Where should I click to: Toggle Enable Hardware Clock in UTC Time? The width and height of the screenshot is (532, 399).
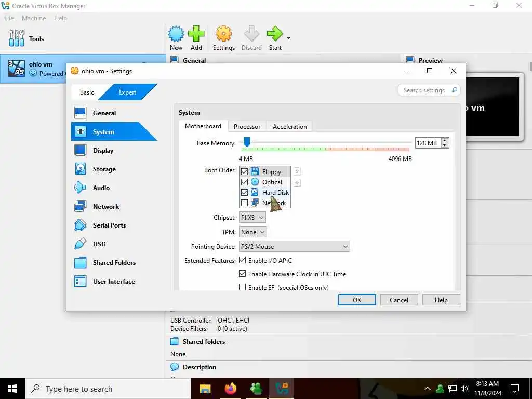242,273
